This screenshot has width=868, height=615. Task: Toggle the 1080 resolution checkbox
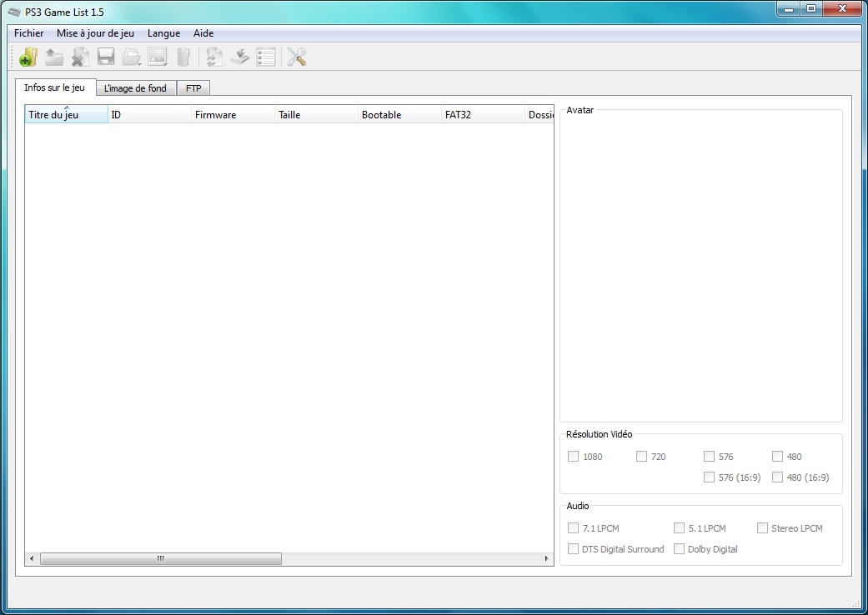tap(573, 457)
